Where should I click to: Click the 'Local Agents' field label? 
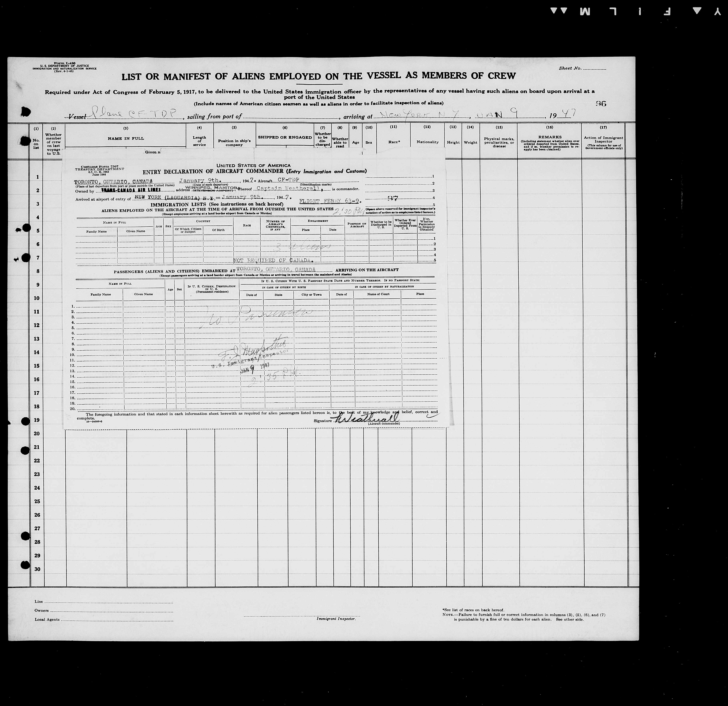(47, 619)
